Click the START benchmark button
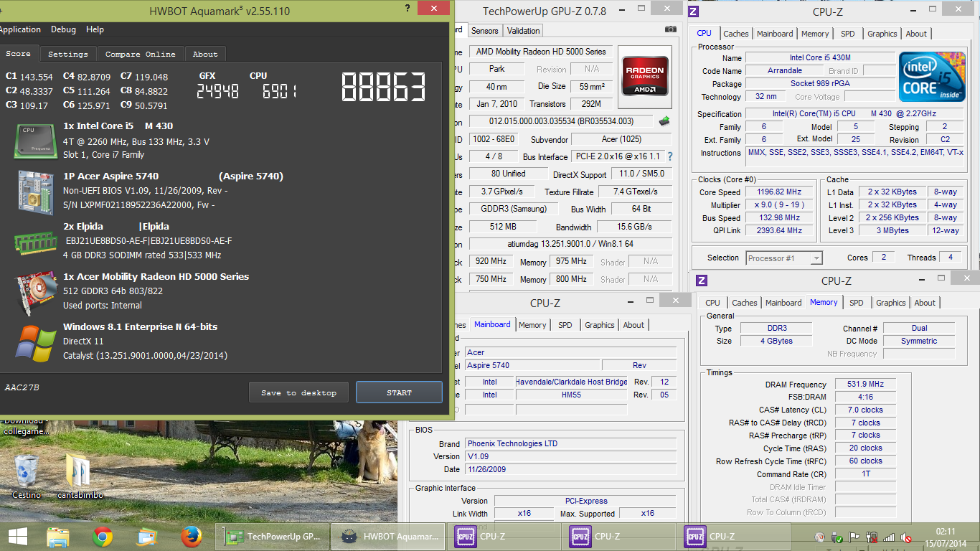Screen dimensions: 980x551 pos(399,392)
